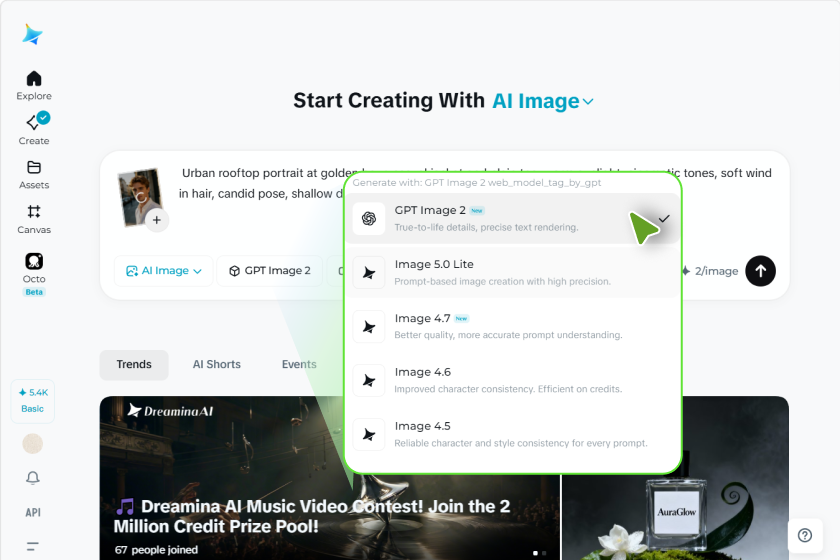Expand the AI Image heading dropdown
The image size is (840, 560).
point(543,101)
